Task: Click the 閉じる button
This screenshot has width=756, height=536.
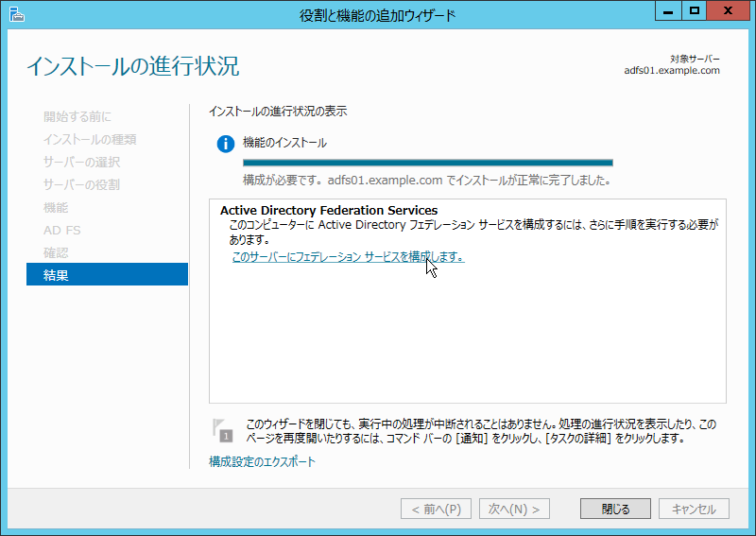Action: click(615, 509)
